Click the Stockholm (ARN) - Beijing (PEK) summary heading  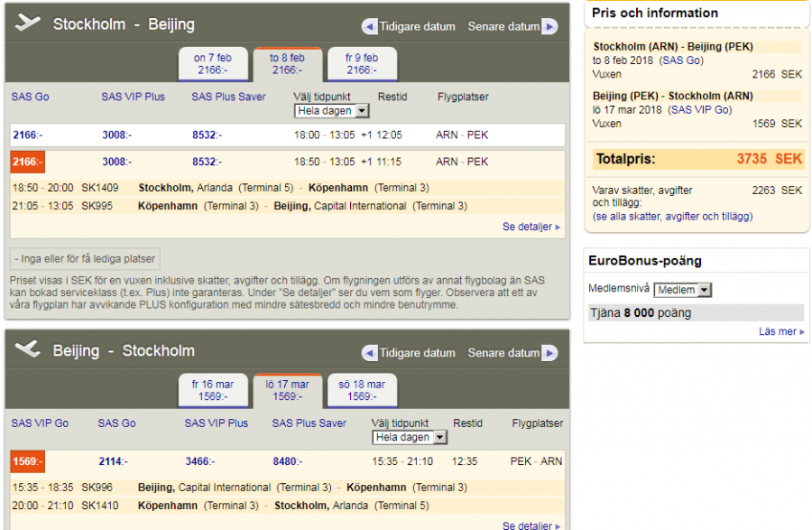click(673, 47)
